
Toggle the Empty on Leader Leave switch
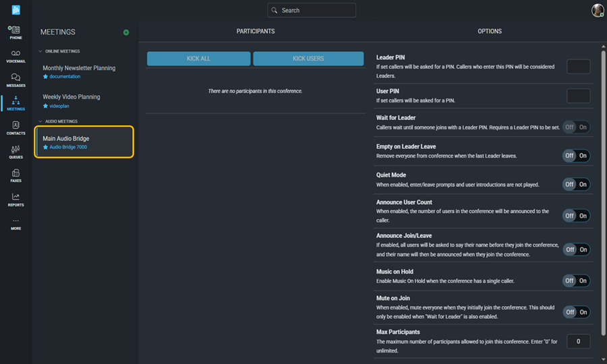coord(577,156)
